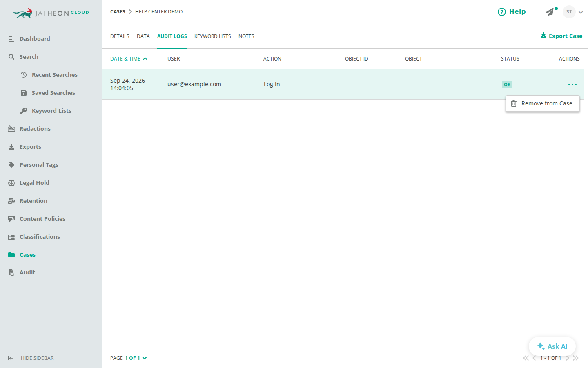588x368 pixels.
Task: Click the Export Case button
Action: pyautogui.click(x=561, y=36)
